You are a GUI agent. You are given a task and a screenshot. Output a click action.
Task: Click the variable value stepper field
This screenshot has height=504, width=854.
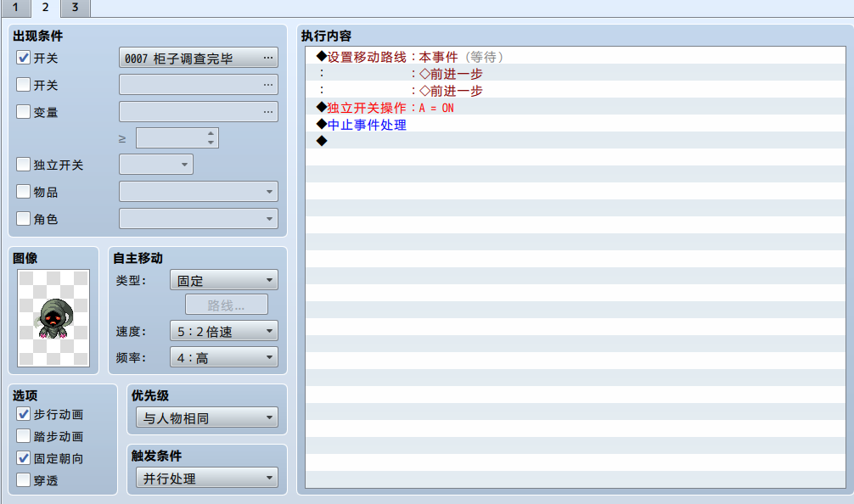pyautogui.click(x=177, y=138)
